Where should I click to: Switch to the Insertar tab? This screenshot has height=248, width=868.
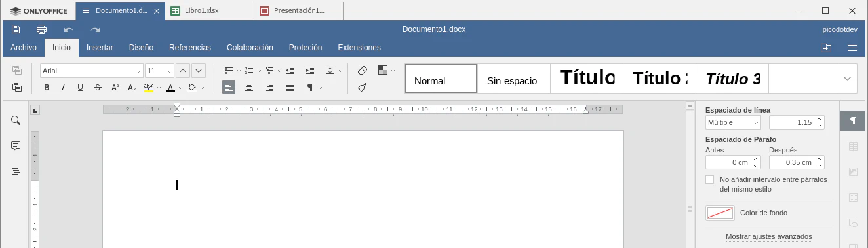[x=100, y=48]
